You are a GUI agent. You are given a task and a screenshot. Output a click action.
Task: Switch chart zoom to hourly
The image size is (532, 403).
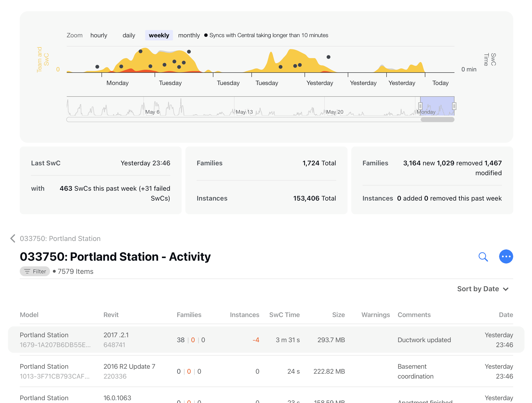point(99,35)
